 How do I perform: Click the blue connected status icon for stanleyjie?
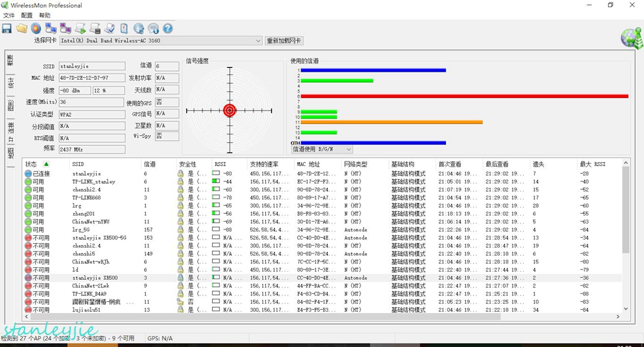[x=28, y=173]
